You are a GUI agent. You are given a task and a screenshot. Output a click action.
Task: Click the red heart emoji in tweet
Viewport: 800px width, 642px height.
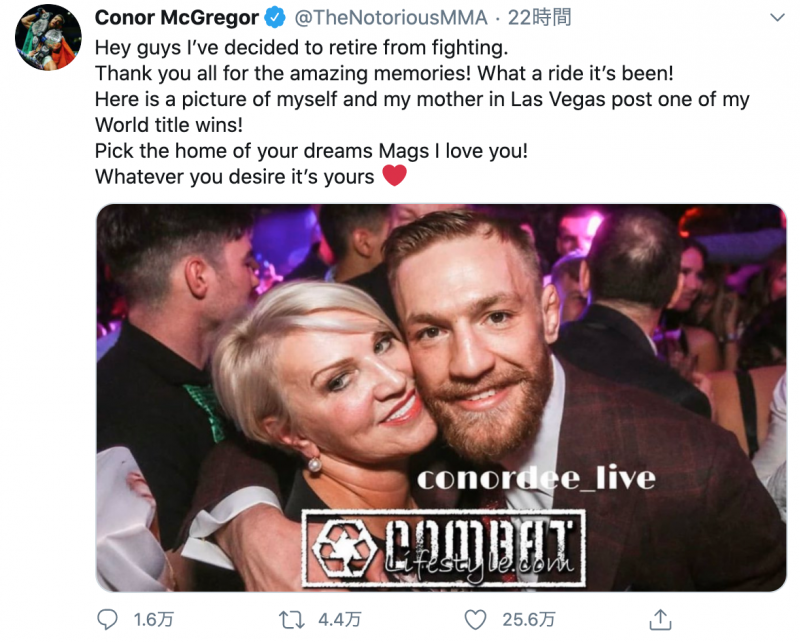click(x=394, y=176)
